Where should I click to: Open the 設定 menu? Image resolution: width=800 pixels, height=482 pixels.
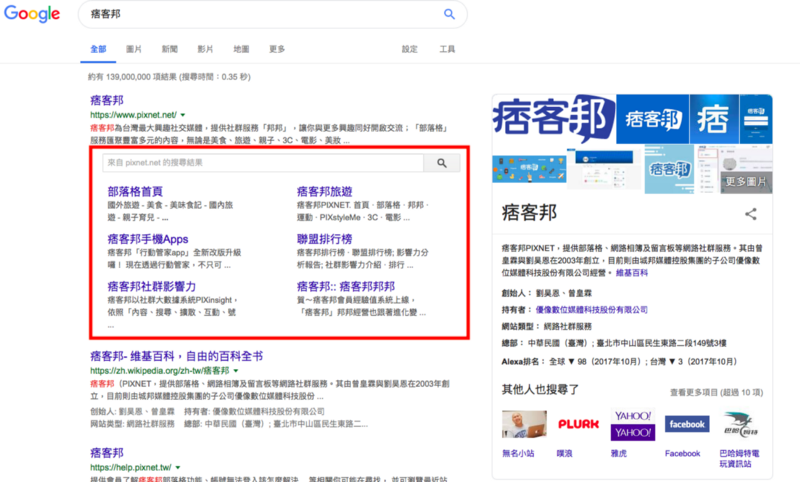click(x=409, y=49)
